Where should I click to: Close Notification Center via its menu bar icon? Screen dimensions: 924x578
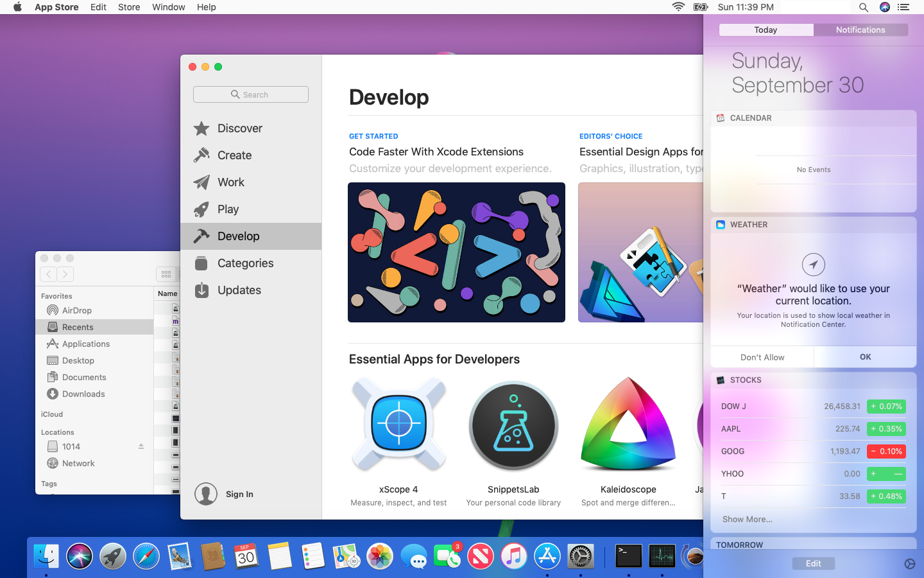tap(904, 7)
